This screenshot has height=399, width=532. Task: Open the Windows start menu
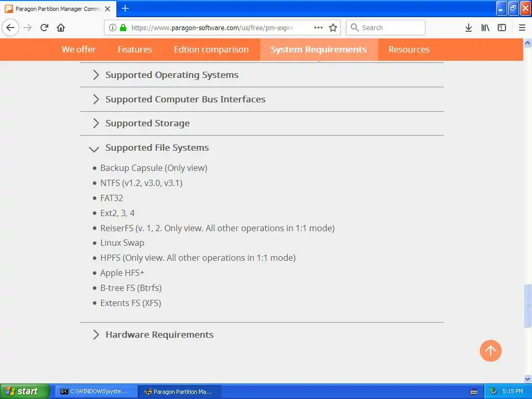[x=25, y=391]
